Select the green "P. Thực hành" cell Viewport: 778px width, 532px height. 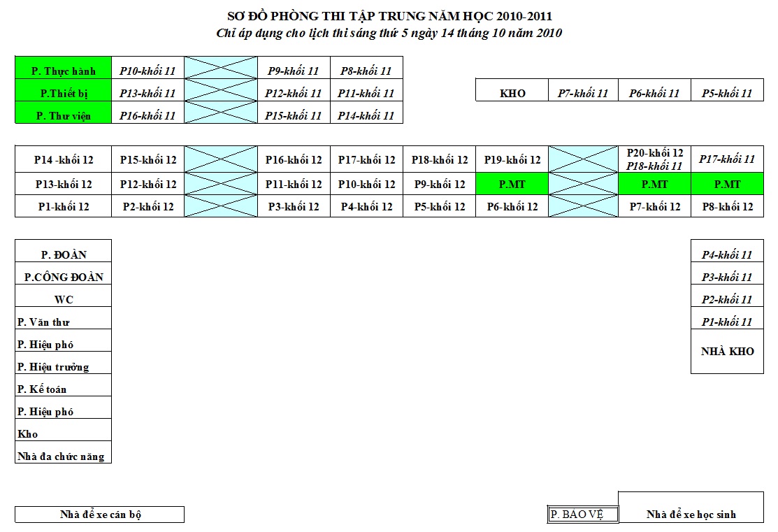[x=63, y=71]
